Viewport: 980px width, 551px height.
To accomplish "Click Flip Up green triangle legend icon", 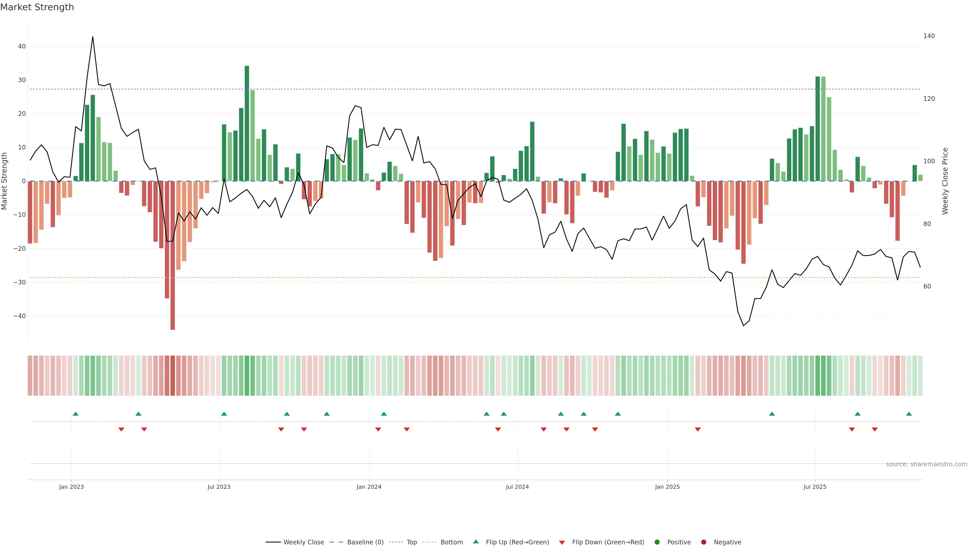I will point(475,542).
